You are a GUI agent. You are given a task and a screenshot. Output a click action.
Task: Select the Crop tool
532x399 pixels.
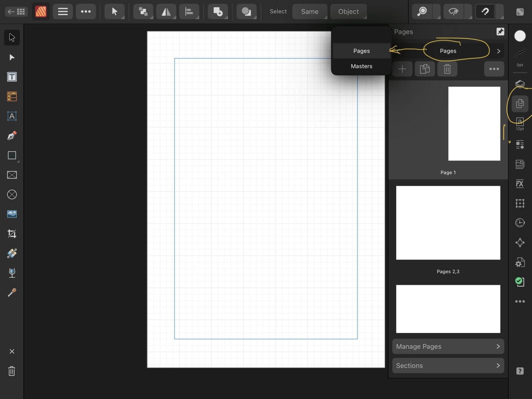(12, 234)
